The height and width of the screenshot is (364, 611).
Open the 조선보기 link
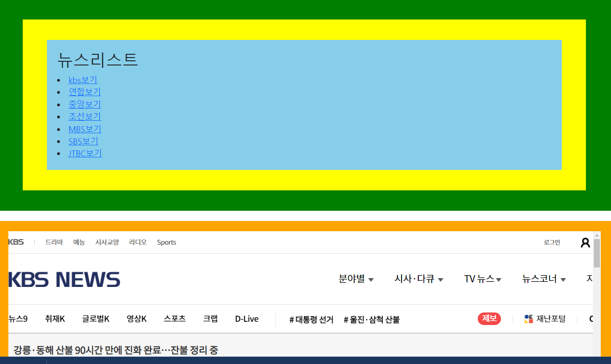tap(84, 117)
